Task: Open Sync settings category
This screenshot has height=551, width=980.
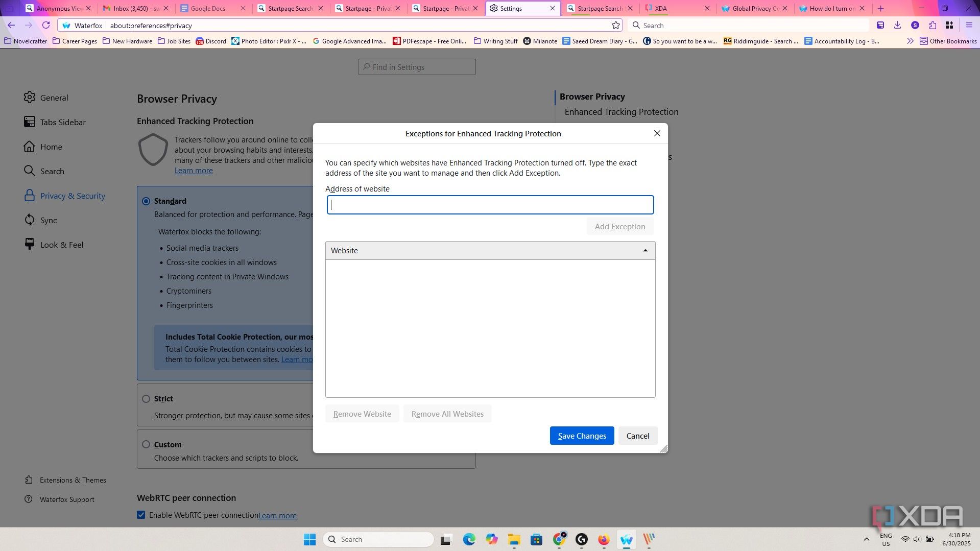Action: pyautogui.click(x=40, y=220)
